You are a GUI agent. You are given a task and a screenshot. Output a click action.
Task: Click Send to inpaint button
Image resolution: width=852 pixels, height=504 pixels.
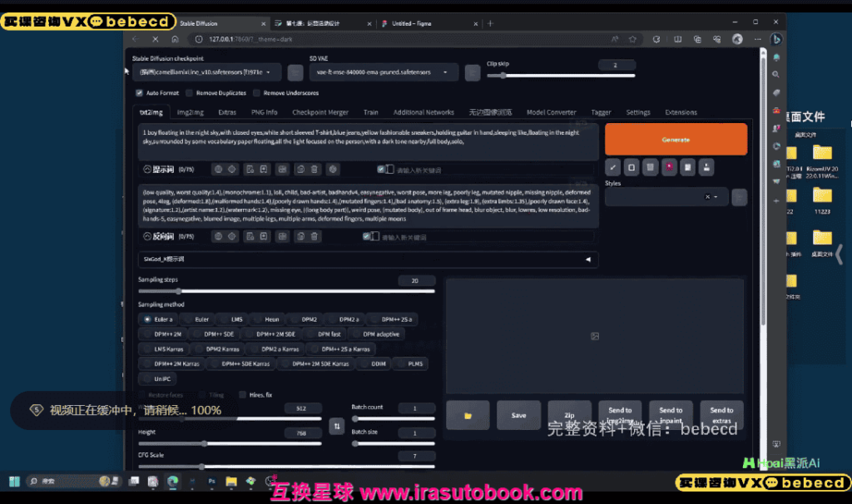[x=671, y=416]
